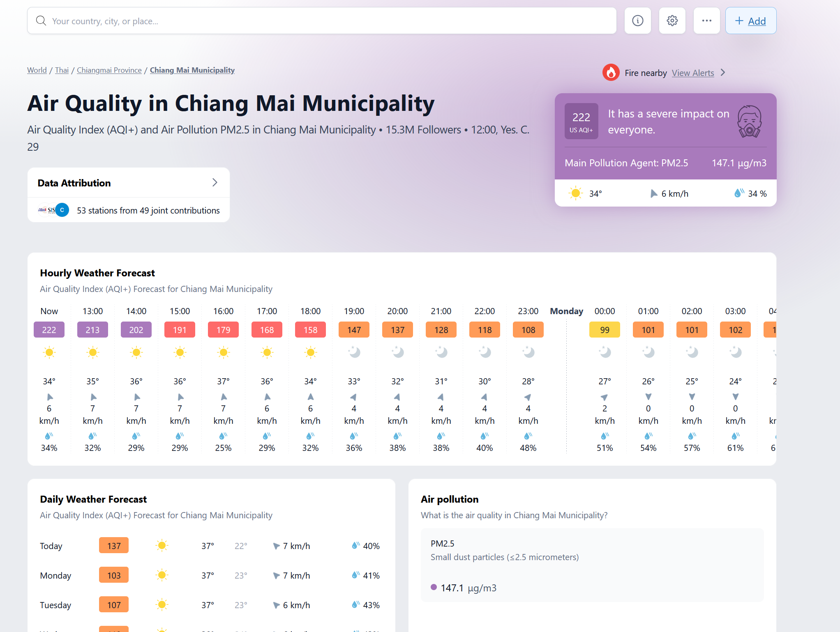Click the humidity droplet icon showing 34 %
Viewport: 840px width, 632px height.
[x=738, y=193]
